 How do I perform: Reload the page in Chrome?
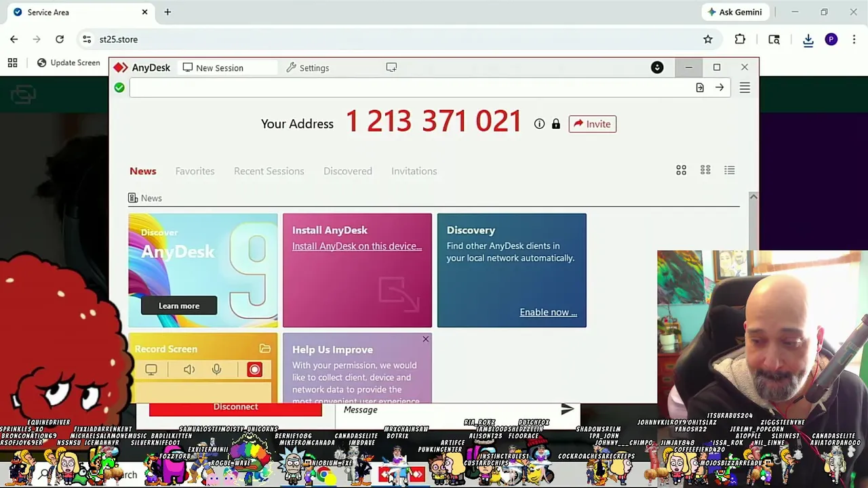[x=60, y=39]
